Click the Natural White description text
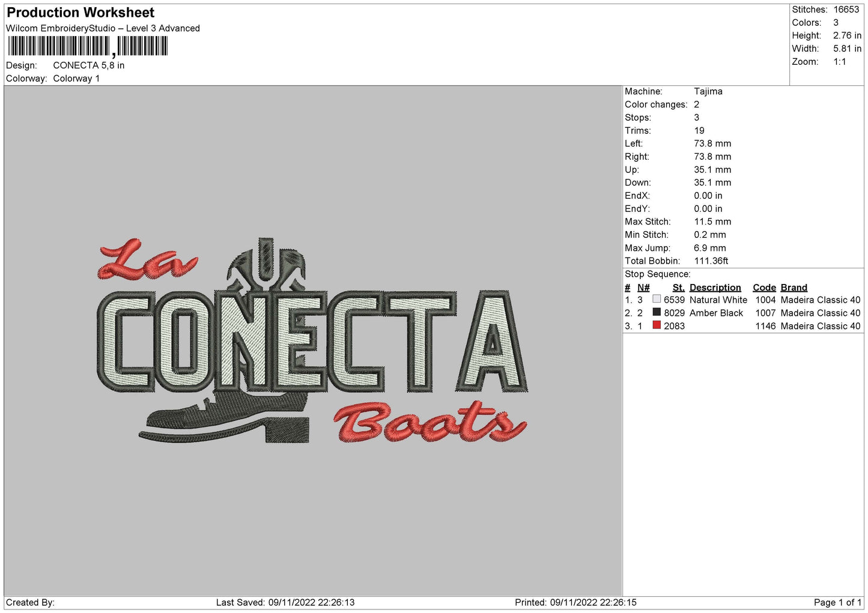 [718, 300]
